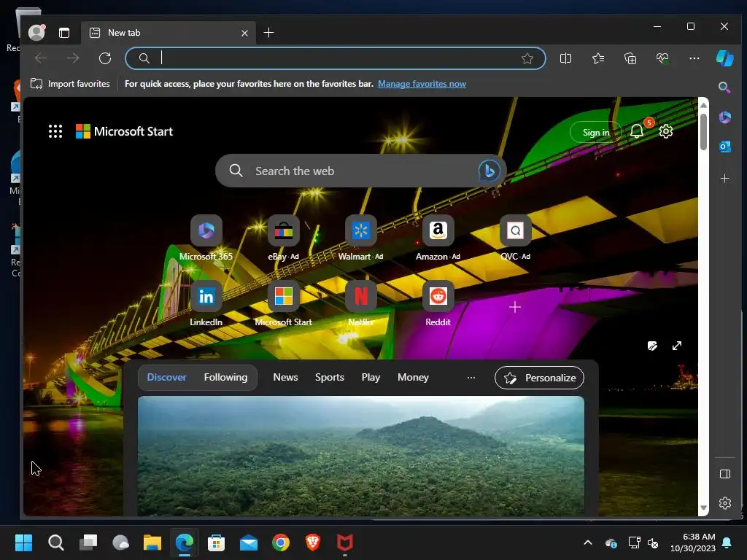Image resolution: width=747 pixels, height=560 pixels.
Task: Toggle sidebar visibility icon
Action: point(724,474)
